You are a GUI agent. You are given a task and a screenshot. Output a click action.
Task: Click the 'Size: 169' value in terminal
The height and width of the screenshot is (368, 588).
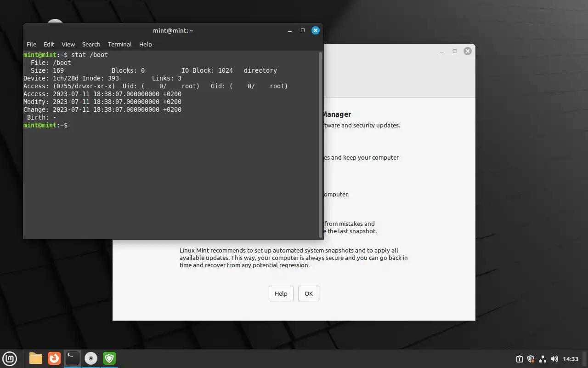pos(47,70)
